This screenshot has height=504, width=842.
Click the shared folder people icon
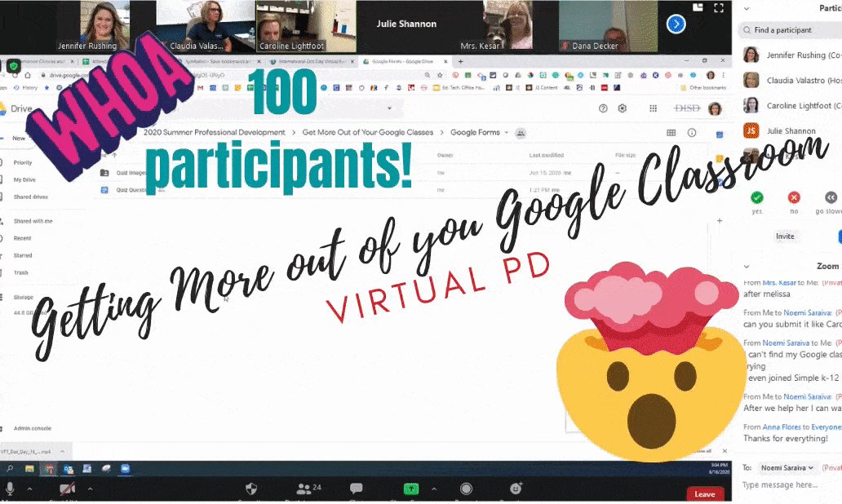coord(521,133)
